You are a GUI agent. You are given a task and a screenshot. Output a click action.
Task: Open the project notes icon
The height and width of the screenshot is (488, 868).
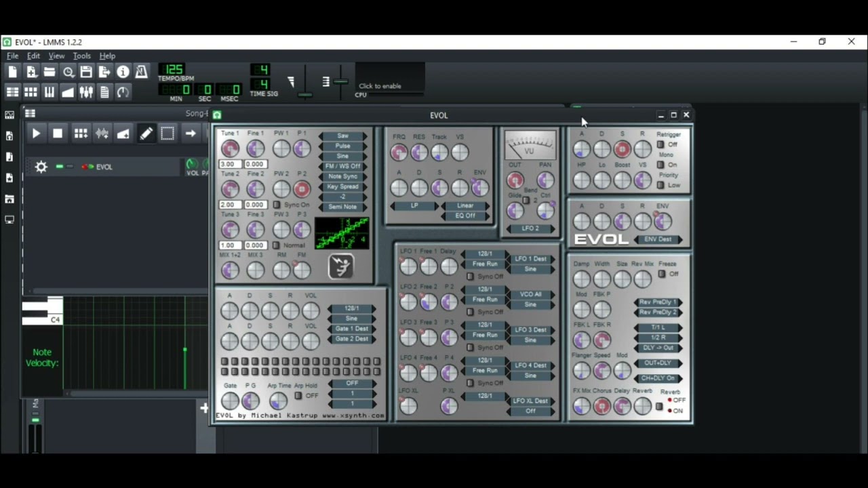click(104, 92)
